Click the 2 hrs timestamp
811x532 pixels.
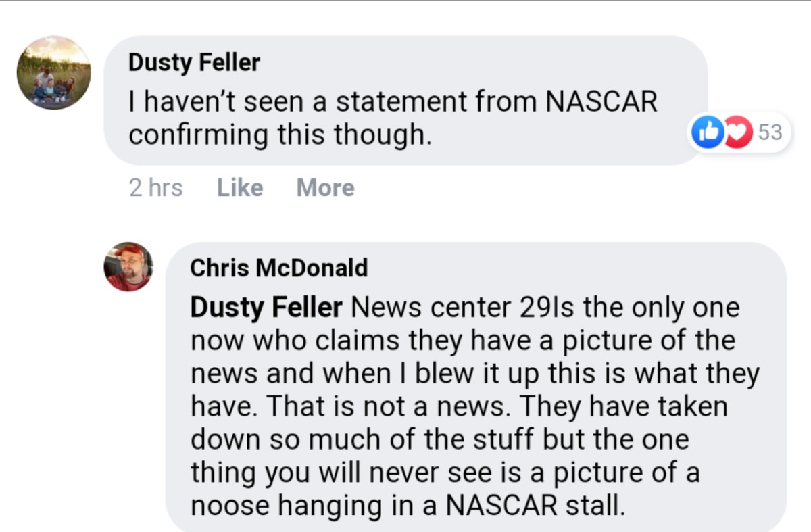click(x=155, y=187)
